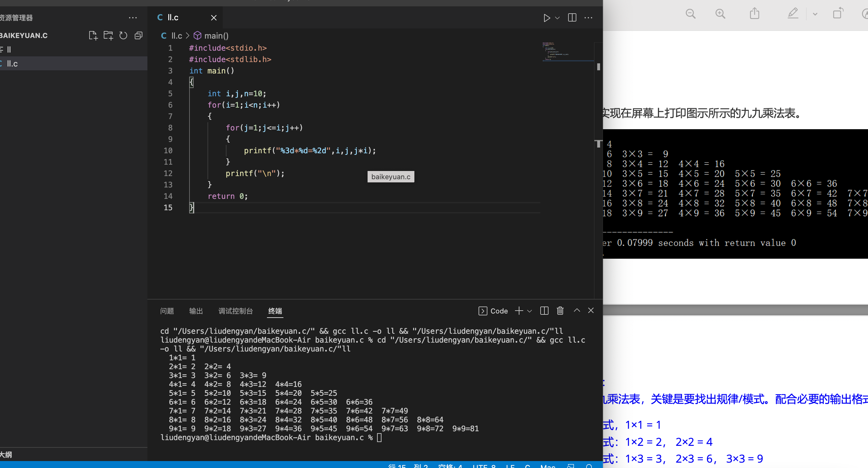Click the share icon in preview toolbar
The image size is (868, 468).
tap(754, 14)
